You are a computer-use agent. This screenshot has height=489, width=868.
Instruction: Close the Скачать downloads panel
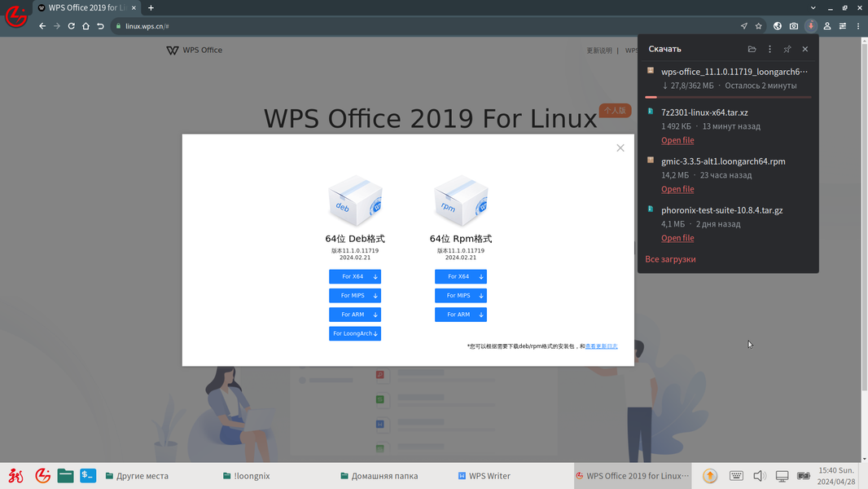804,49
